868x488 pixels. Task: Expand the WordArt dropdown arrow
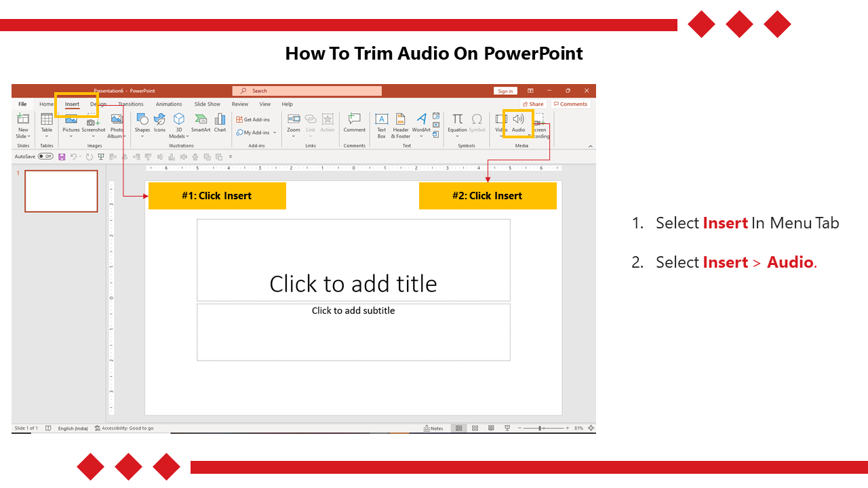(421, 136)
